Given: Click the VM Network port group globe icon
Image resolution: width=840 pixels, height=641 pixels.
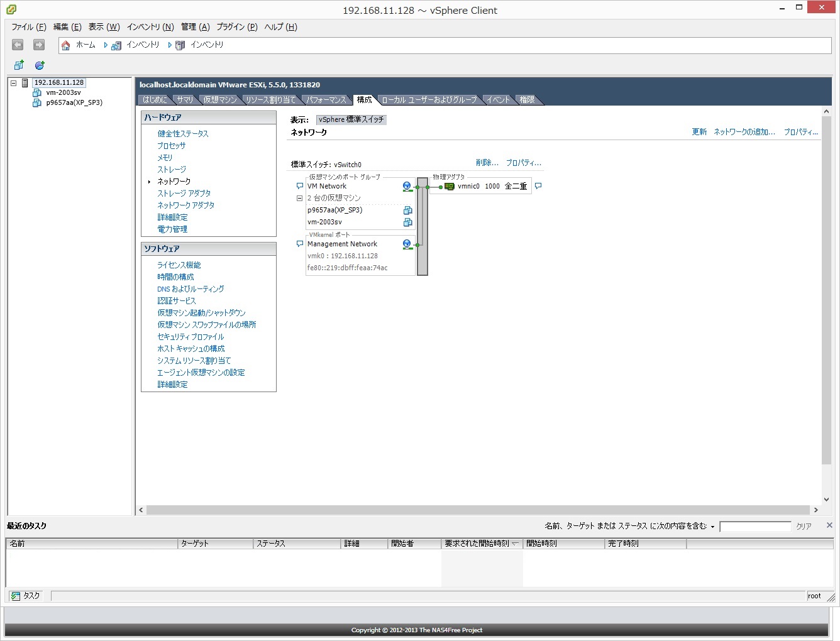Looking at the screenshot, I should tap(407, 187).
